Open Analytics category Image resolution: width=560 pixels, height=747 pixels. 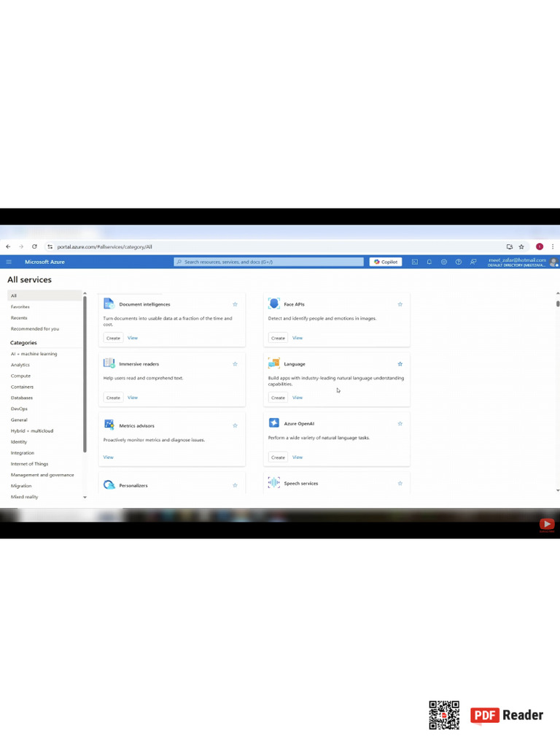20,365
